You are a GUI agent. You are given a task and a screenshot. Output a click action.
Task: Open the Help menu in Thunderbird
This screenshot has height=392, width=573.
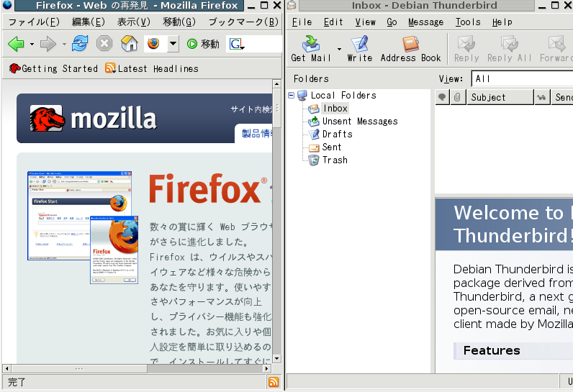tap(502, 22)
